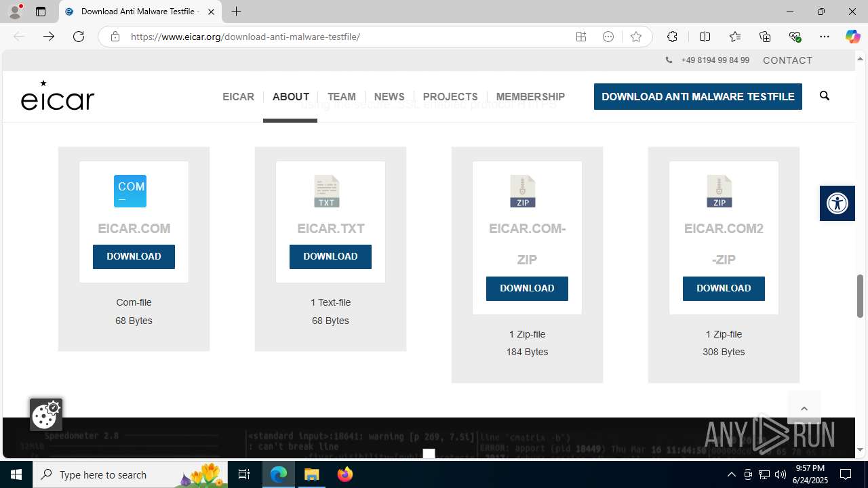The height and width of the screenshot is (488, 868).
Task: Add this page to favorites star
Action: click(635, 37)
